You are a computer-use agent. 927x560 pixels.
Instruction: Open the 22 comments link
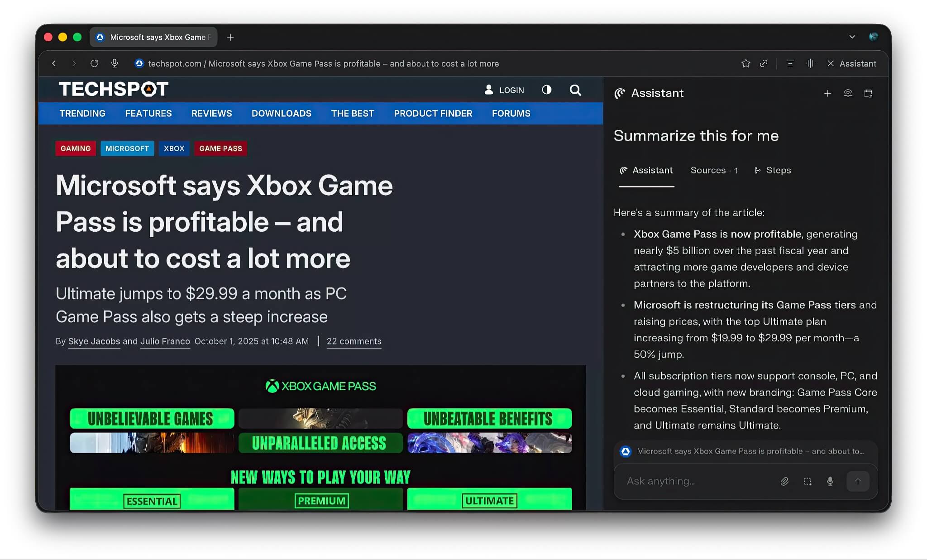[354, 341]
